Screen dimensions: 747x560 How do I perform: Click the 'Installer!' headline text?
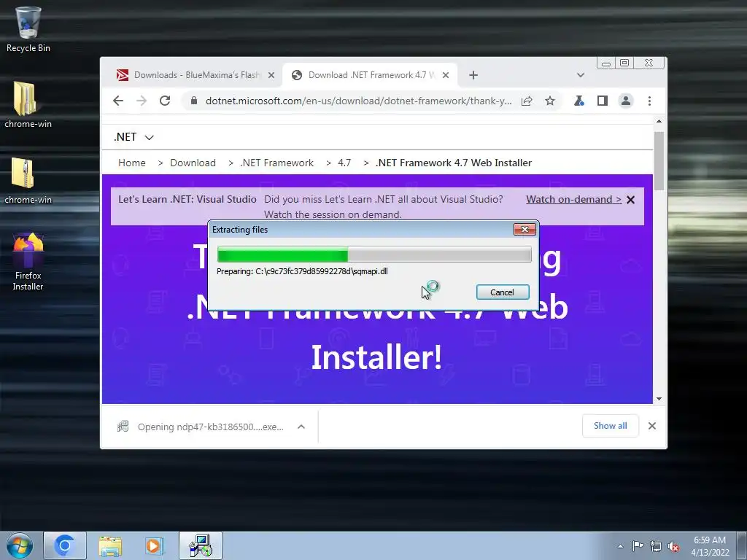click(x=376, y=357)
